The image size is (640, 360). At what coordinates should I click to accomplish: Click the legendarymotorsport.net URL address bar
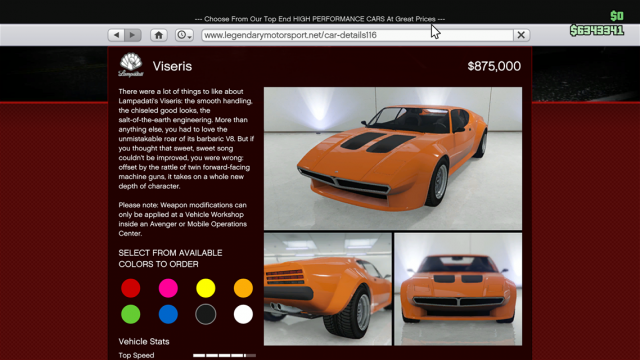357,35
